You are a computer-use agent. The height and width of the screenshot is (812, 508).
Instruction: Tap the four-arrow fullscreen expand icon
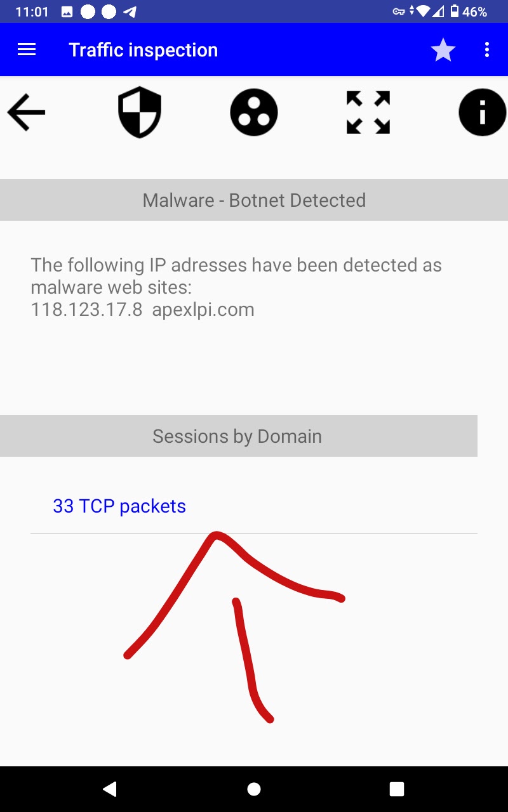(368, 113)
